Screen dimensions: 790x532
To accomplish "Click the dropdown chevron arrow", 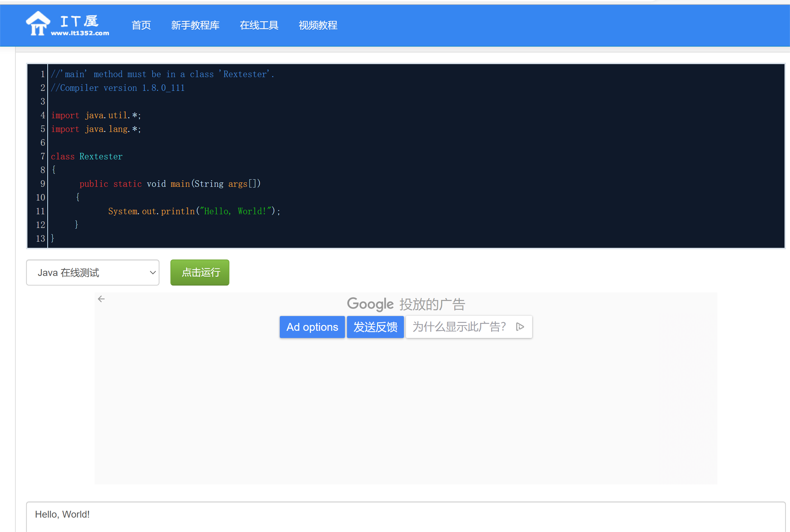I will (153, 273).
